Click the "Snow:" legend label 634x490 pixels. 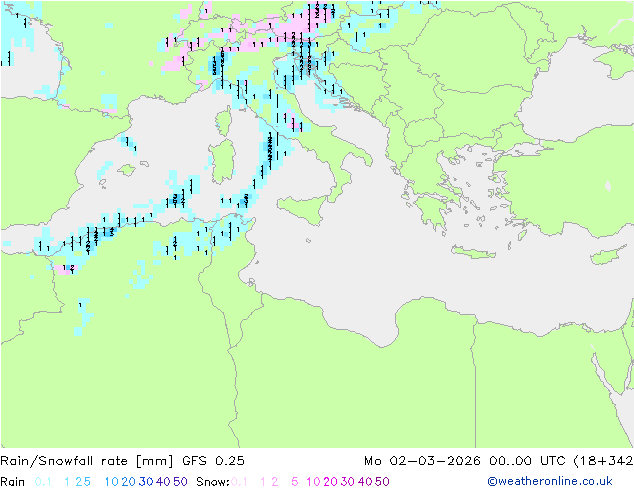point(213,482)
